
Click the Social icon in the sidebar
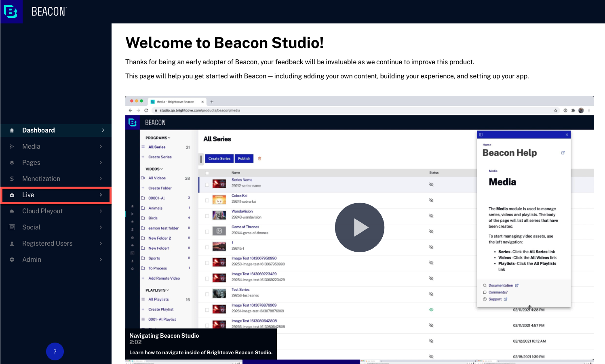12,227
